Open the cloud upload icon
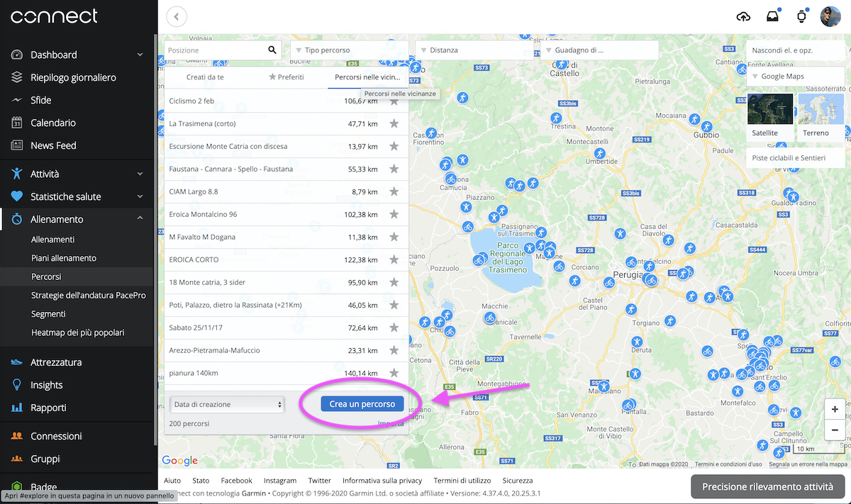851x504 pixels. [x=743, y=16]
